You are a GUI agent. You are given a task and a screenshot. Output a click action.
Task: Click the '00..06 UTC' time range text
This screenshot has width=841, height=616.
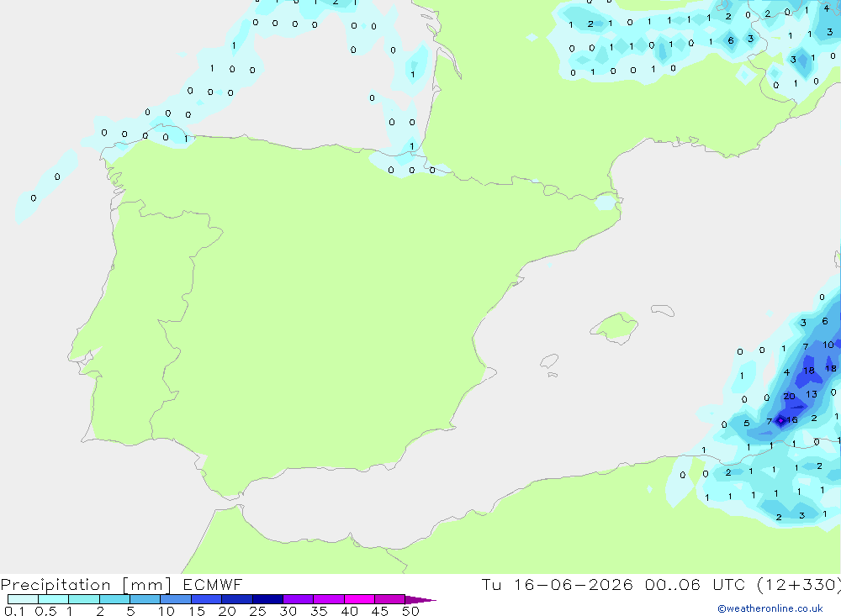pyautogui.click(x=695, y=584)
